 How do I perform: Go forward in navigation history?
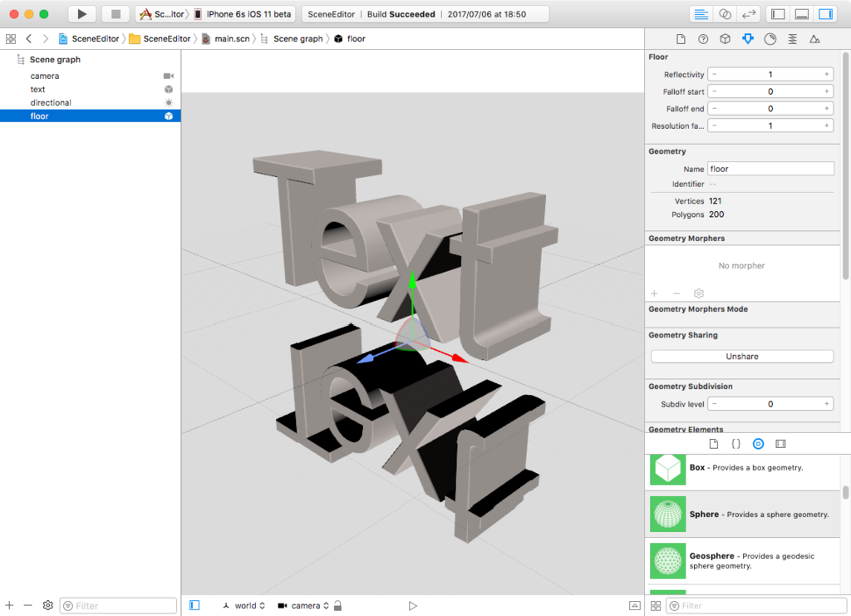pyautogui.click(x=46, y=39)
